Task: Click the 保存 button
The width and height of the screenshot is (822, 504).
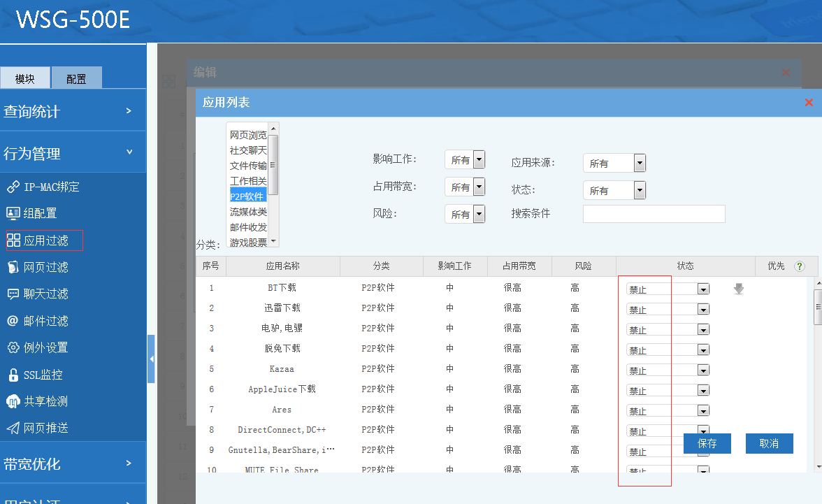Action: [x=707, y=444]
